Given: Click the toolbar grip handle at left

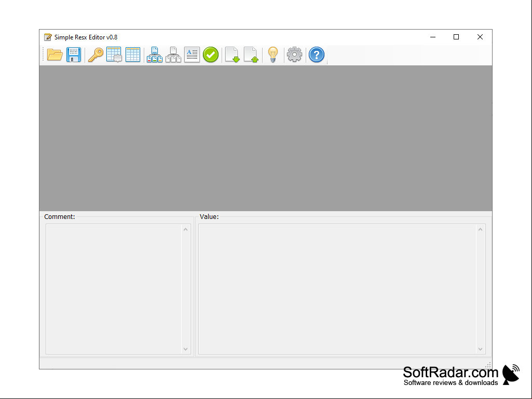Looking at the screenshot, I should tap(43, 54).
